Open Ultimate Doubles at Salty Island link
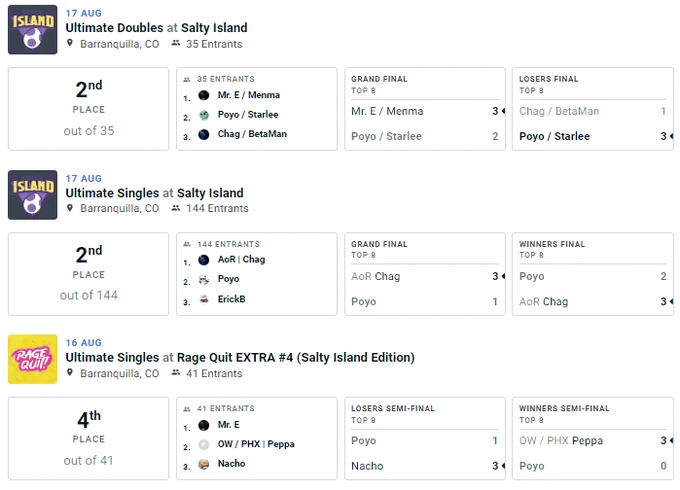 click(x=157, y=28)
